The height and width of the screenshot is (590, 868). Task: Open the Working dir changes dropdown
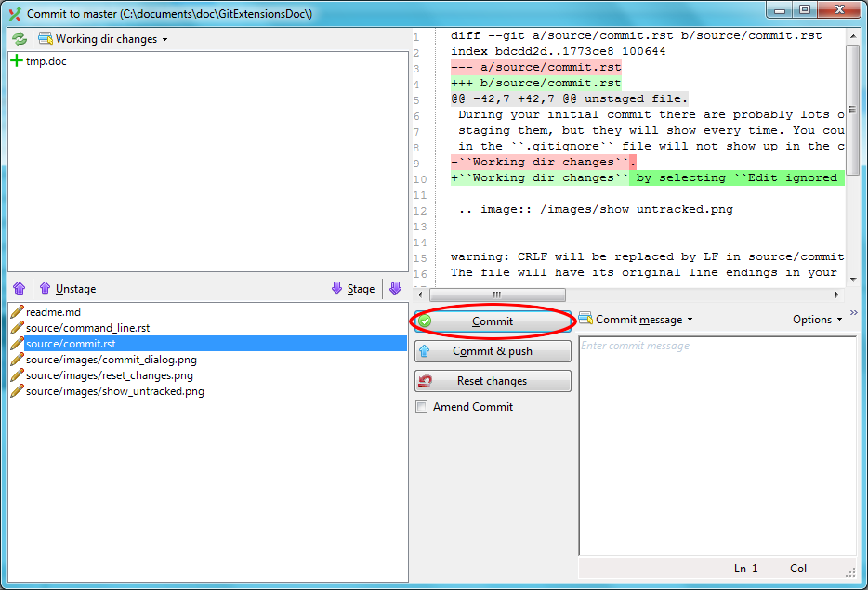[102, 39]
